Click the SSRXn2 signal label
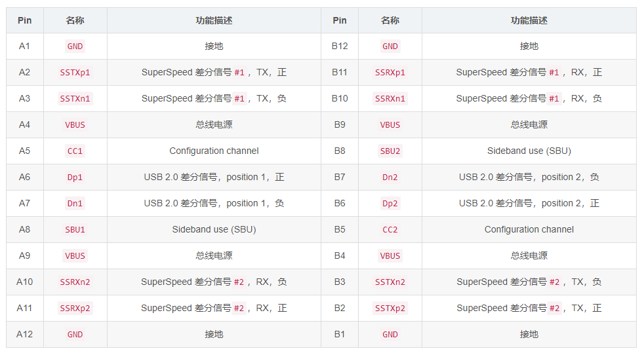This screenshot has height=355, width=644. tap(75, 282)
